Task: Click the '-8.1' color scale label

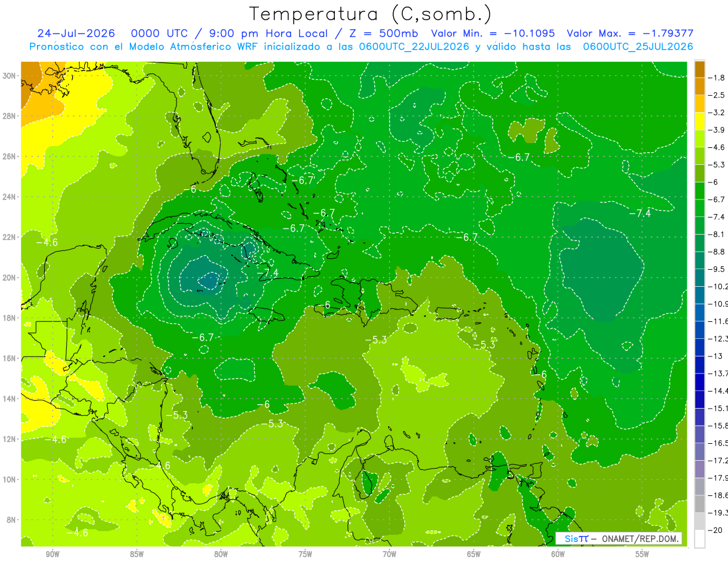Action: (718, 234)
